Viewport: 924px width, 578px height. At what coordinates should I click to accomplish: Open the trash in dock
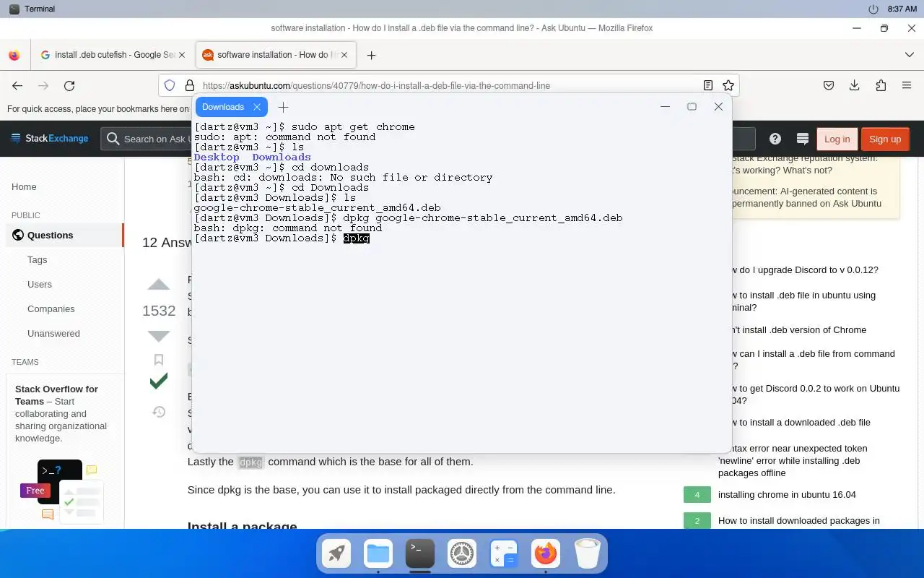coord(588,554)
